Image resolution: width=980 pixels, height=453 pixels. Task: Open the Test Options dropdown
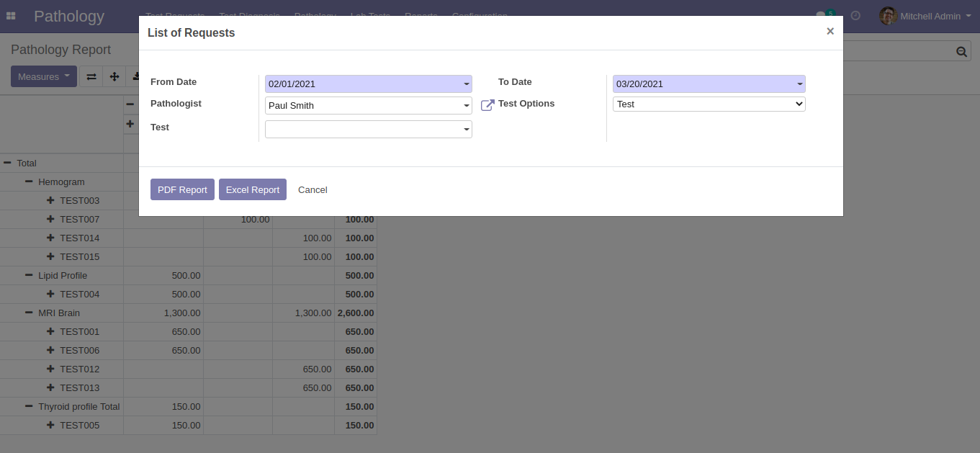(x=709, y=104)
